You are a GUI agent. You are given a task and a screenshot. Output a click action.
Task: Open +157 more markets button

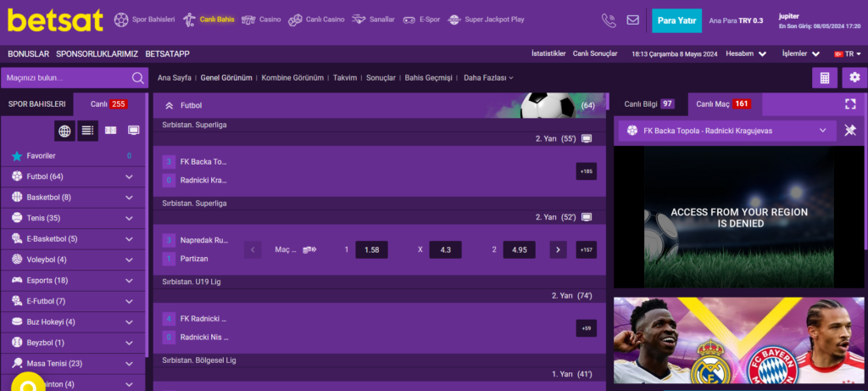click(587, 249)
